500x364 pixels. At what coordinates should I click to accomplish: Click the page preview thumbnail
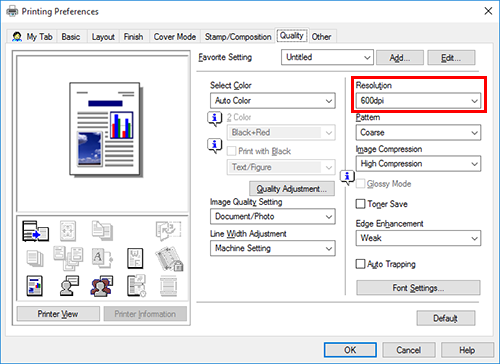point(105,129)
